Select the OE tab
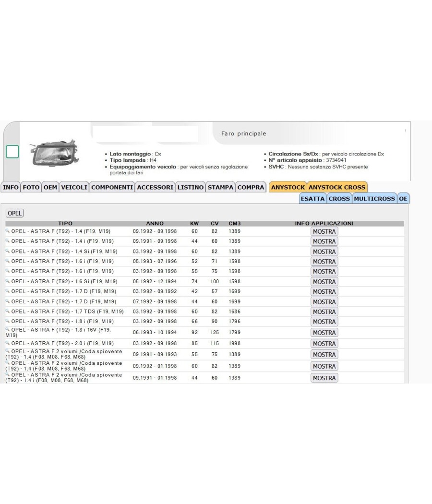Viewport: 432px width, 504px height. tap(403, 198)
